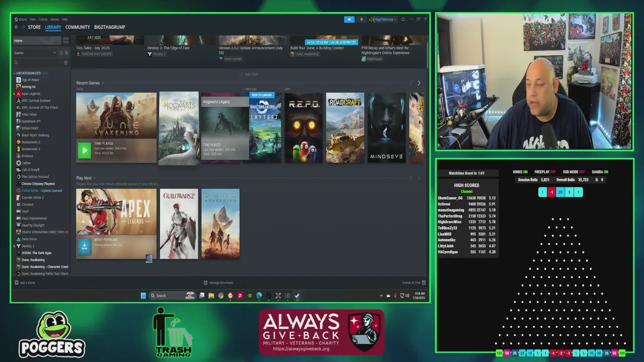Click the Steam forward navigation arrow
Image resolution: width=644 pixels, height=362 pixels.
pyautogui.click(x=23, y=27)
